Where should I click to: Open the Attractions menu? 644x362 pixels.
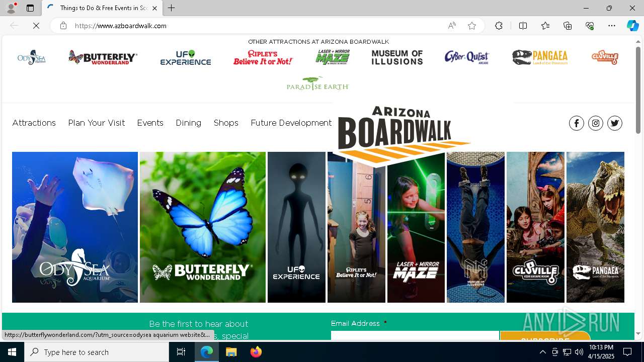(x=34, y=123)
